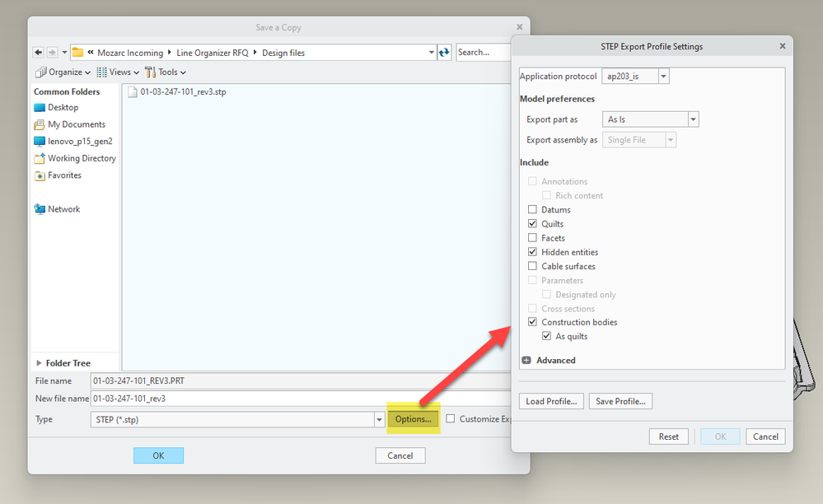Toggle the Customize Export checkbox
823x504 pixels.
(451, 418)
